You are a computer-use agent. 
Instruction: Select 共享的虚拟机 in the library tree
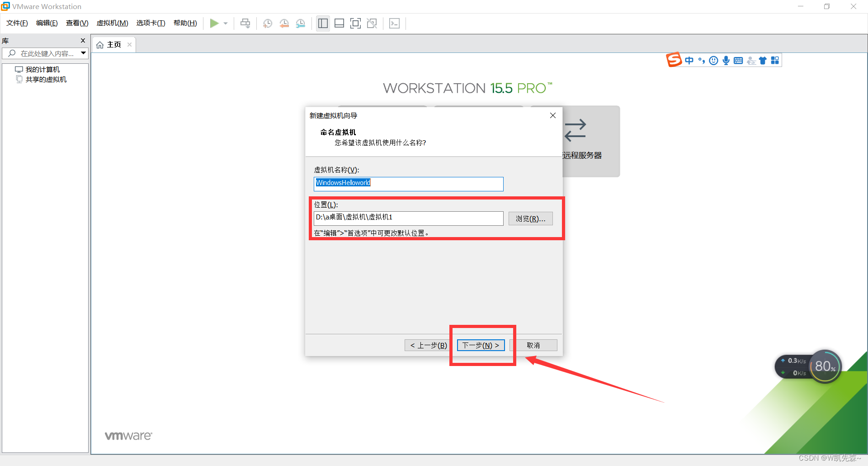click(41, 79)
